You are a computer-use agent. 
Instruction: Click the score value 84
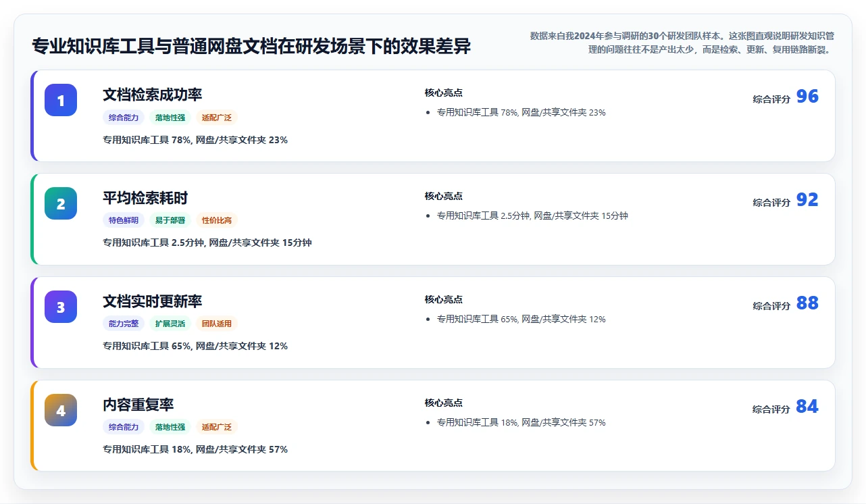click(807, 407)
